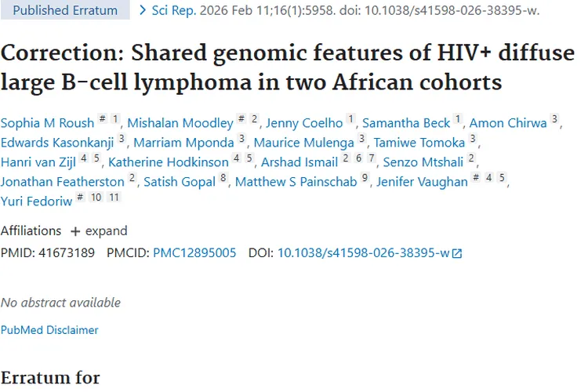Open author Mishalan Moodley

tap(180, 122)
